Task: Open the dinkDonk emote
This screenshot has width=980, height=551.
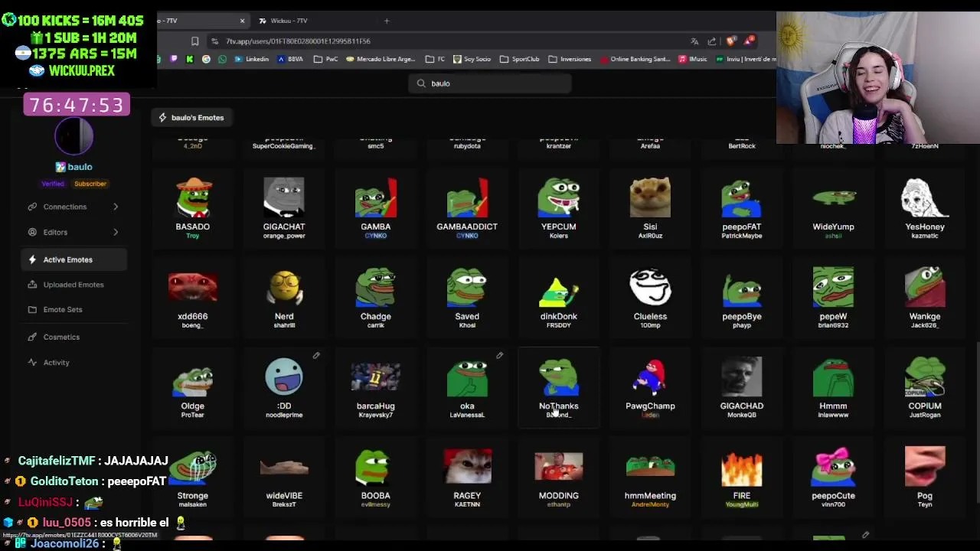Action: [x=559, y=298]
